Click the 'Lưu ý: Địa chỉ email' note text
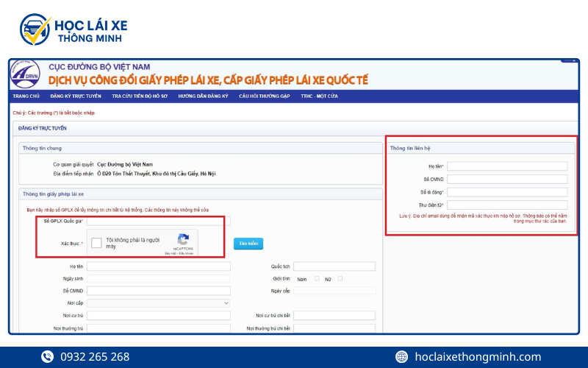This screenshot has height=368, width=588. click(483, 219)
